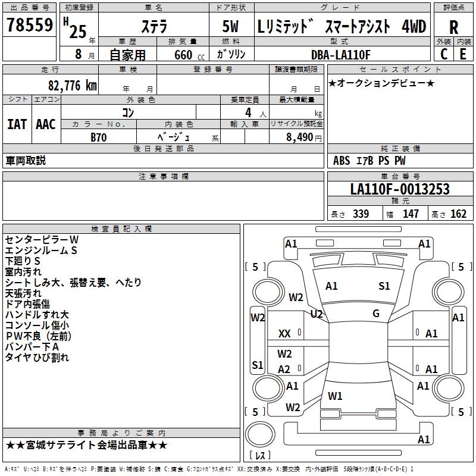476x476 pixels.
Task: Select the note エンジンルームS
Action: (41, 250)
